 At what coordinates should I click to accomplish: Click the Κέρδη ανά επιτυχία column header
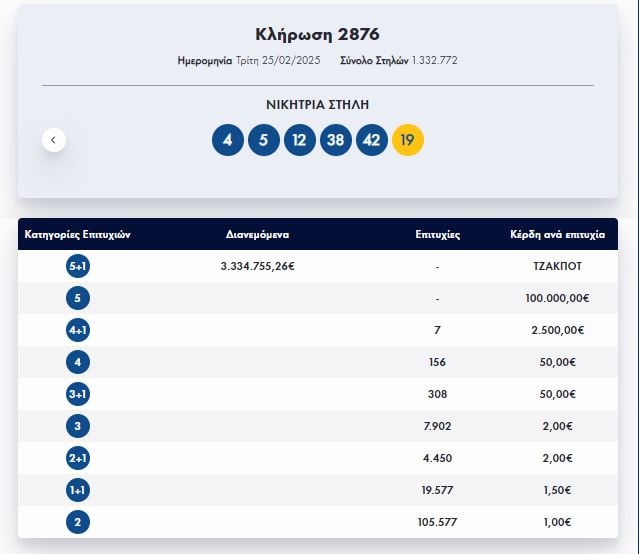coord(557,235)
